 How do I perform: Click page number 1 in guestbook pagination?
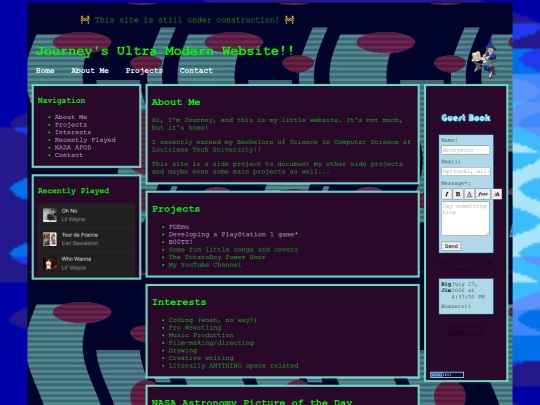[x=488, y=262]
